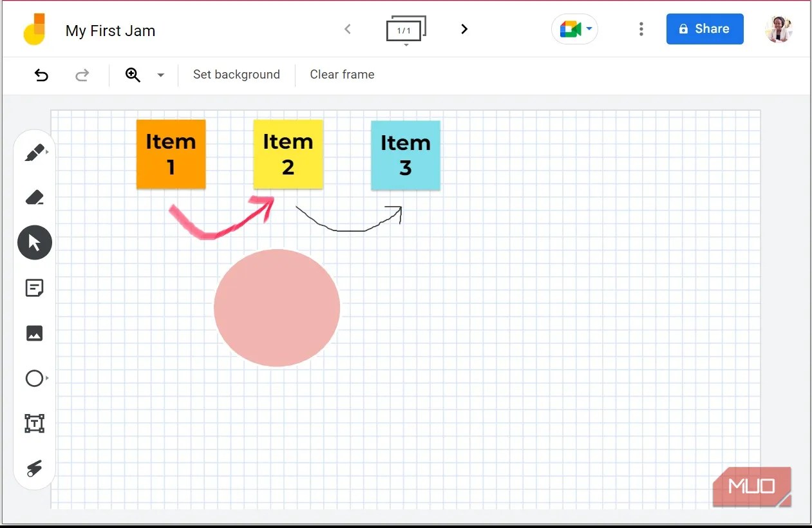
Task: Go to the next frame arrow
Action: click(x=464, y=29)
